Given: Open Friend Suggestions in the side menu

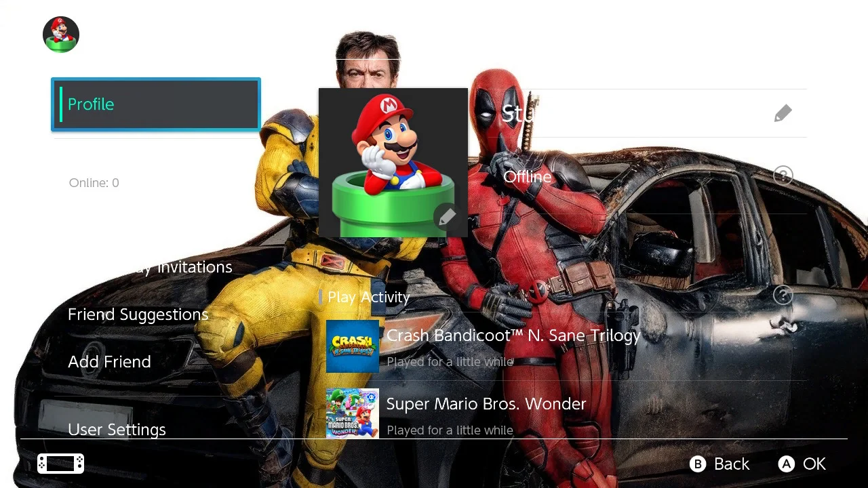Looking at the screenshot, I should tap(138, 314).
